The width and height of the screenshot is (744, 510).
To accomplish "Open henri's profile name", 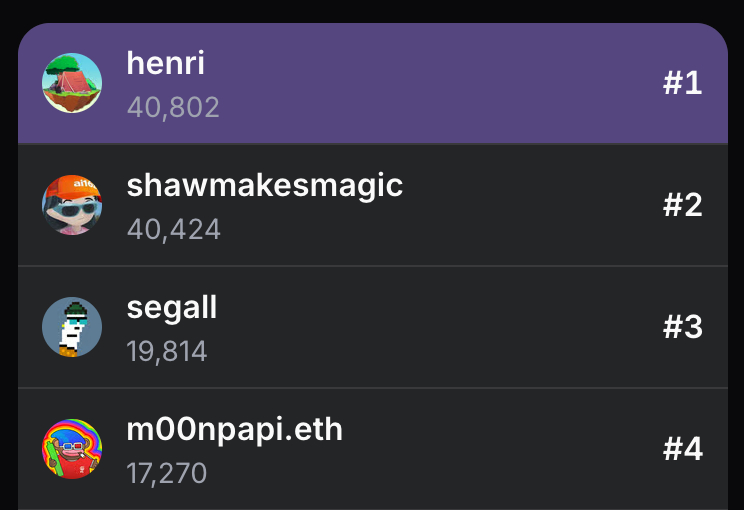I will 165,63.
